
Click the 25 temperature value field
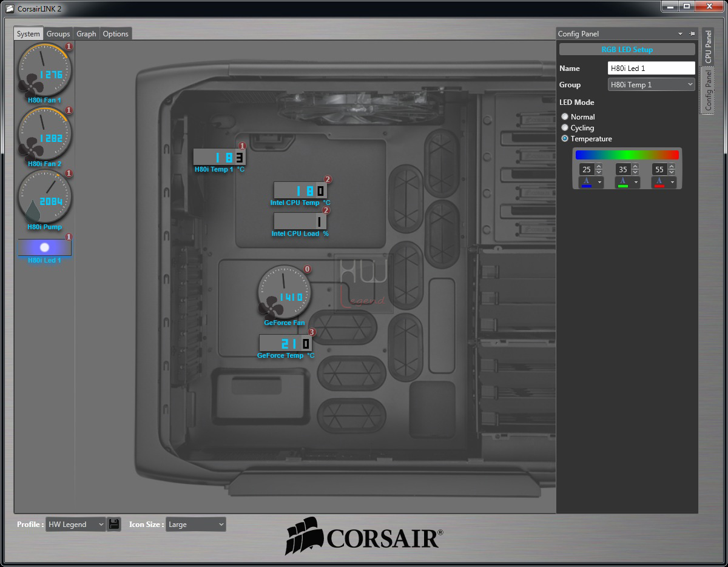click(587, 170)
